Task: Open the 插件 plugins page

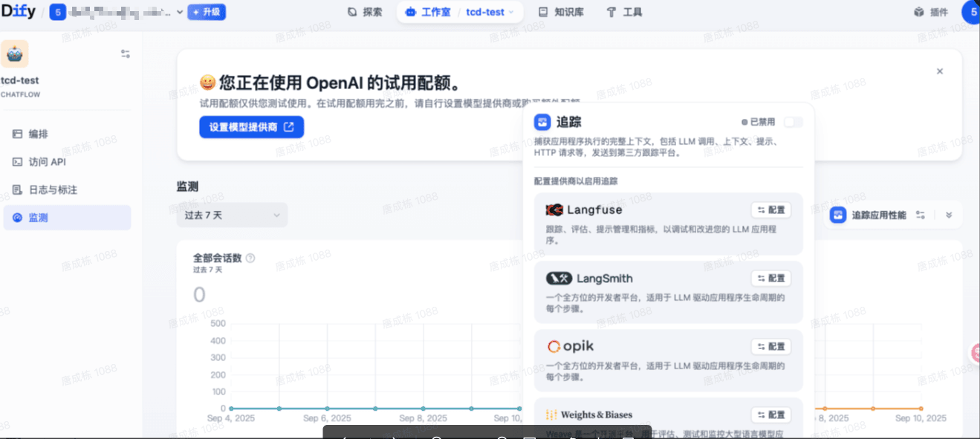Action: coord(931,12)
